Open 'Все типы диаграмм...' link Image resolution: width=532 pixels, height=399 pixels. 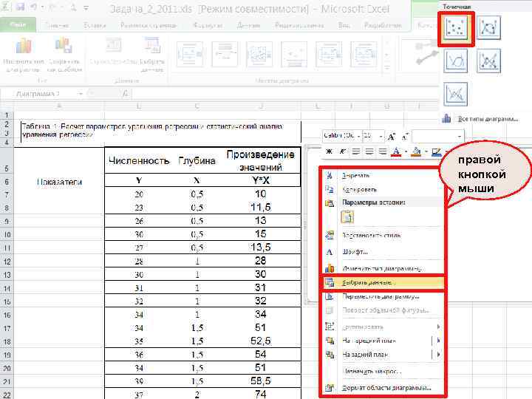point(488,119)
